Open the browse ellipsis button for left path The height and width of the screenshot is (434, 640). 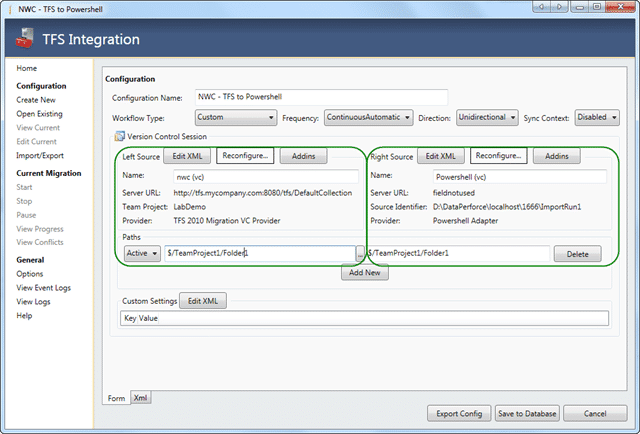click(360, 254)
